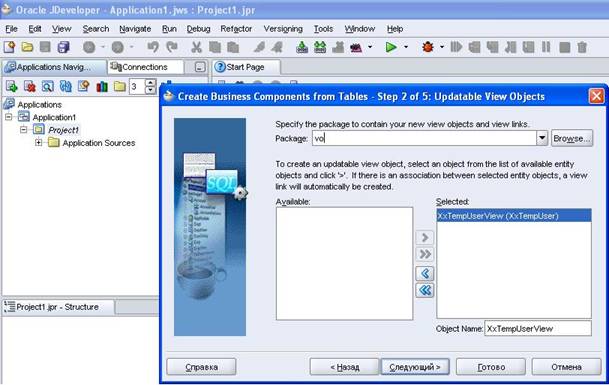The height and width of the screenshot is (385, 609).
Task: Click the Save All toolbar icon
Action: click(63, 47)
